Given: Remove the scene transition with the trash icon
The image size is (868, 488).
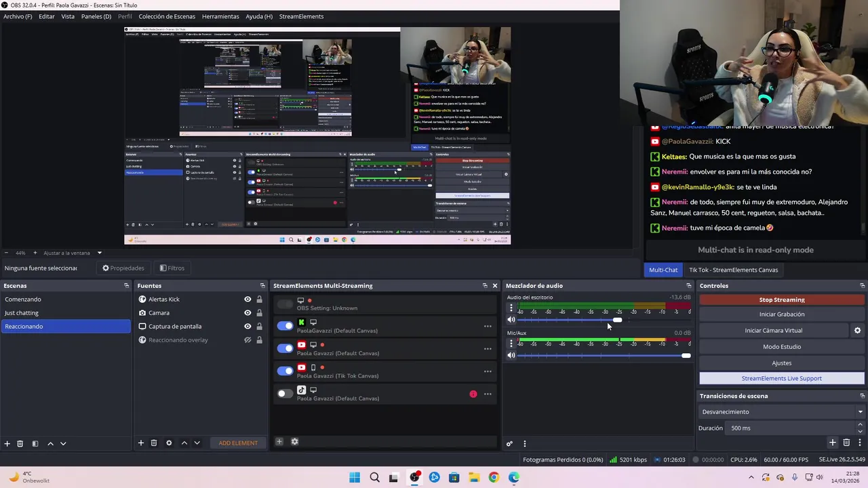Looking at the screenshot, I should coord(846,443).
